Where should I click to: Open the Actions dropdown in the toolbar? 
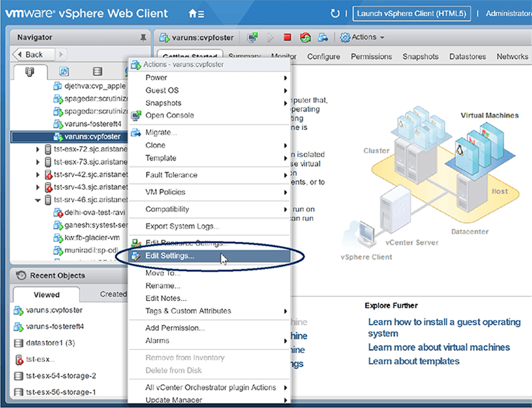coord(362,37)
